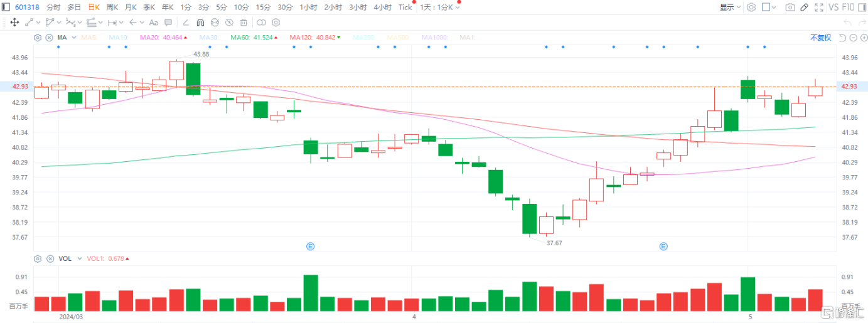The image size is (868, 323).
Task: Expand polyline tool options arrow
Action: click(x=58, y=23)
